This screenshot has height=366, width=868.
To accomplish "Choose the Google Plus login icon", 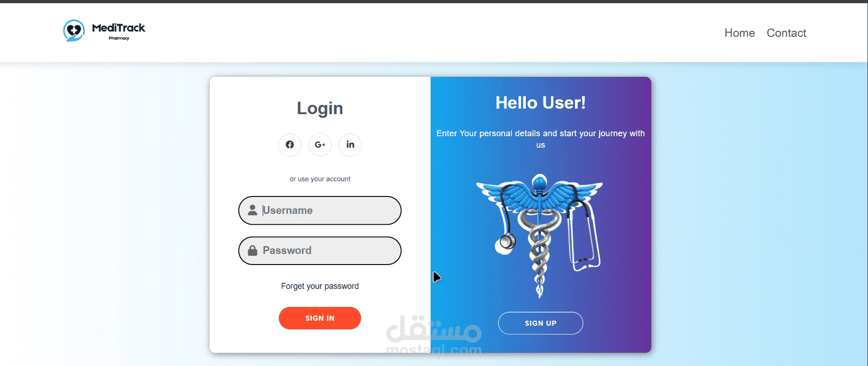I will click(x=320, y=145).
